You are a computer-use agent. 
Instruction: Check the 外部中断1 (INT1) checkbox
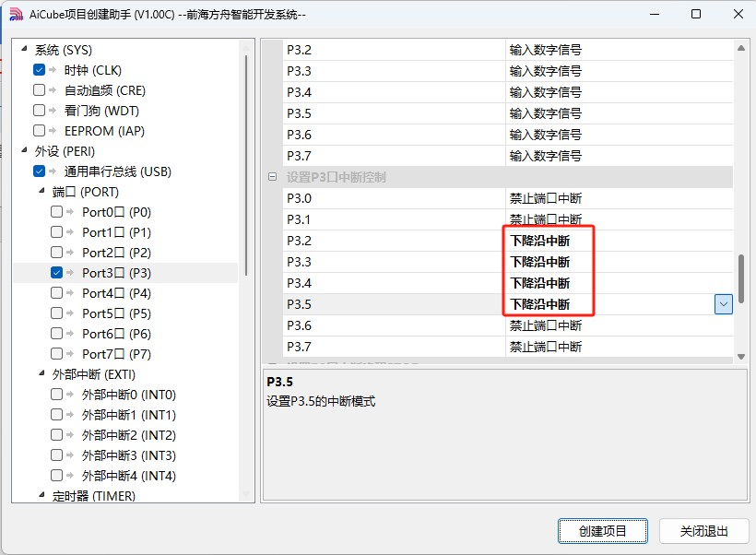[x=56, y=414]
